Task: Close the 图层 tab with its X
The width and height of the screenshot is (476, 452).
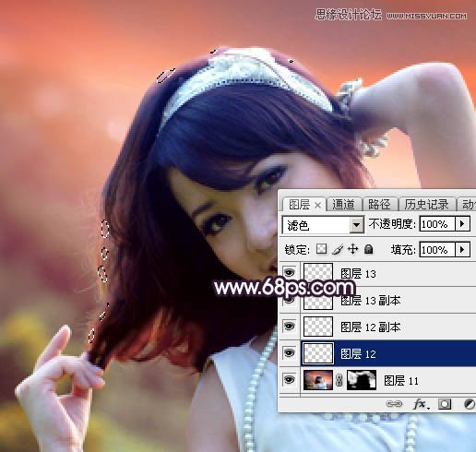Action: tap(318, 205)
